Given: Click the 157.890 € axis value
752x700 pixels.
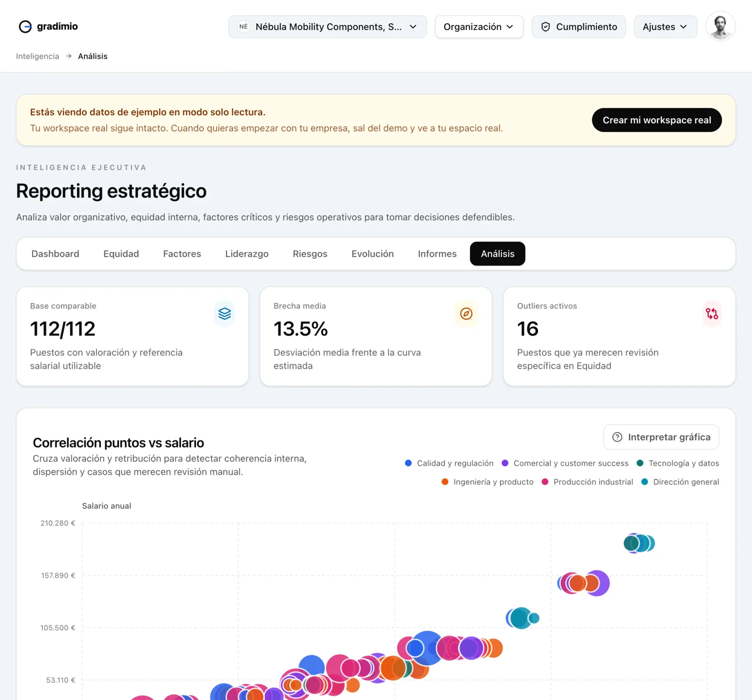Looking at the screenshot, I should point(58,575).
